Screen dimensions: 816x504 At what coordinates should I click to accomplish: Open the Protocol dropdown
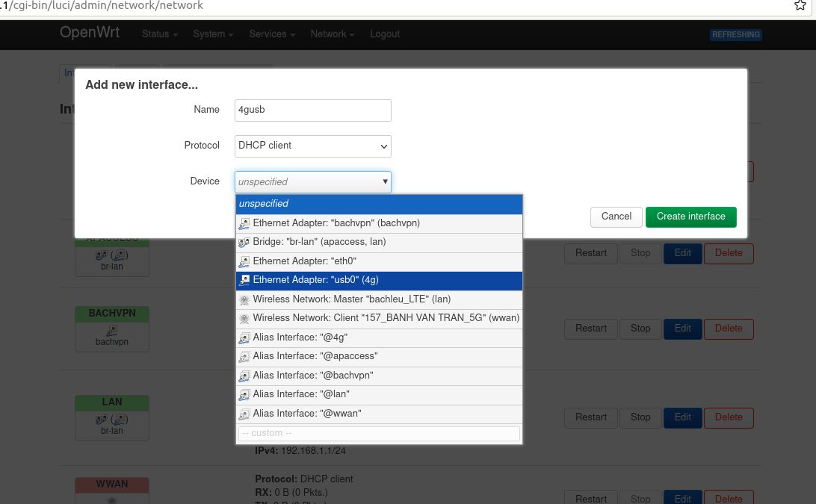coord(313,146)
